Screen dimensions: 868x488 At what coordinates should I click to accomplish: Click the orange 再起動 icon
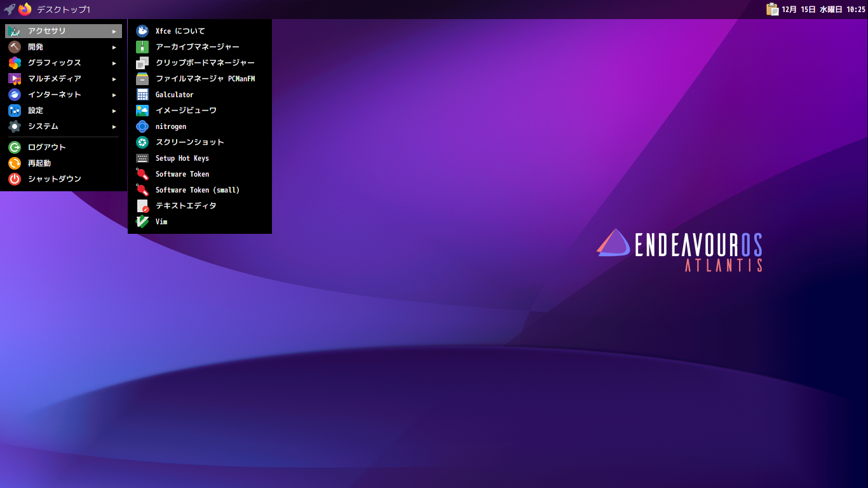[x=15, y=163]
